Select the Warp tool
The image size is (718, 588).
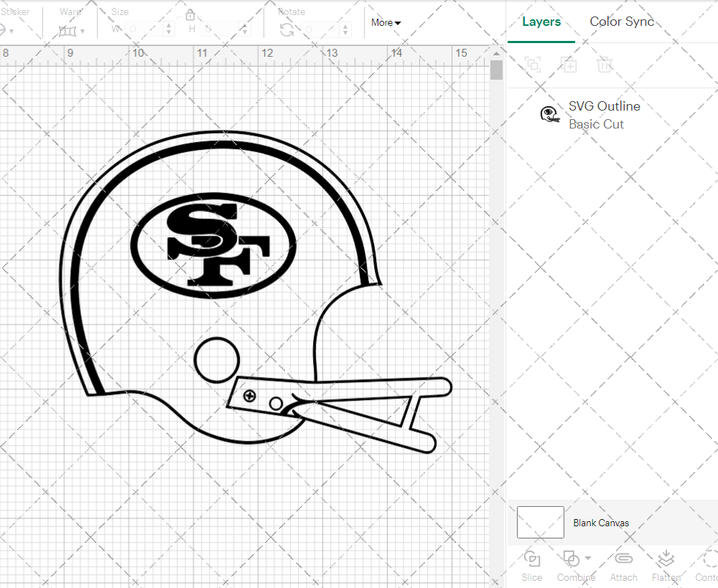[x=69, y=31]
